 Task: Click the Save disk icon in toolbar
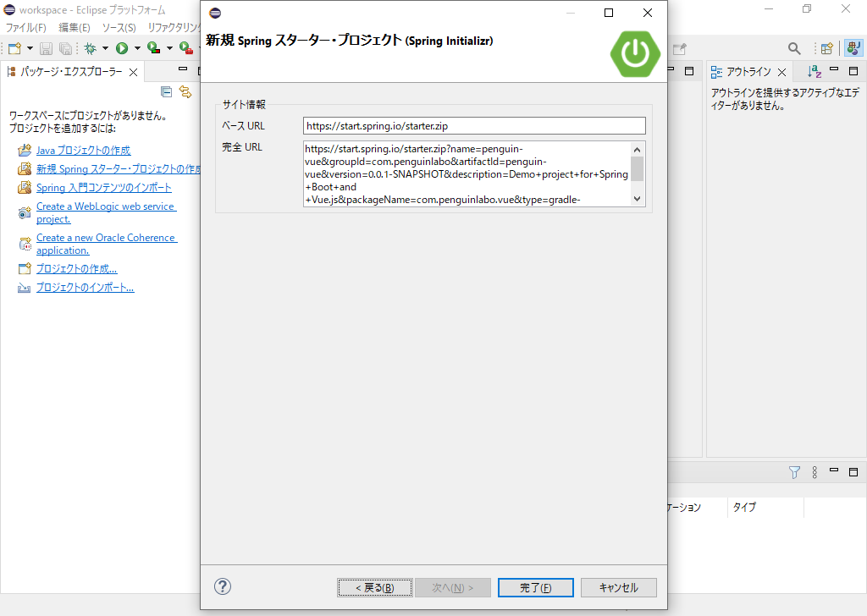(46, 48)
